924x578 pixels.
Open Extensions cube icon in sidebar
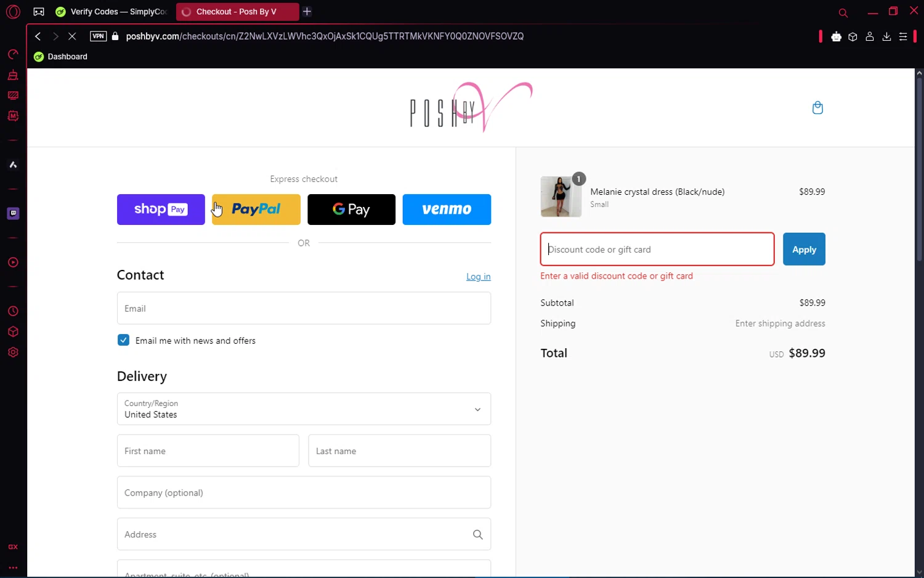pyautogui.click(x=13, y=332)
